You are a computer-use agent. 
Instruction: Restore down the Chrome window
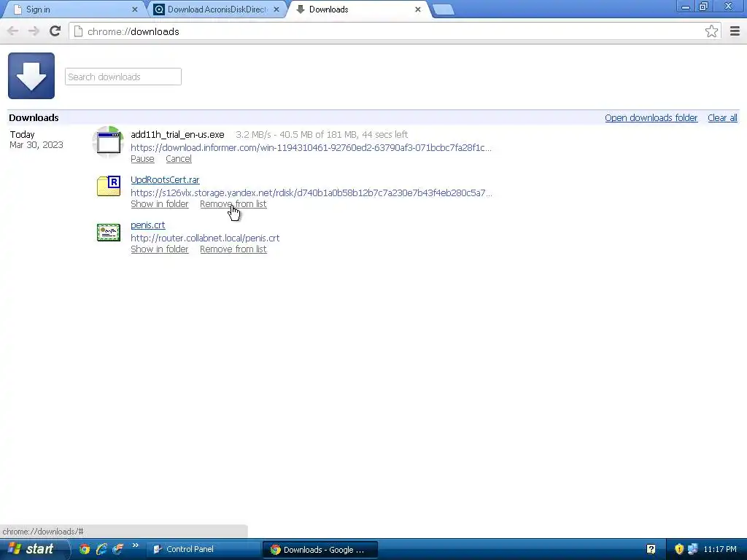click(x=703, y=7)
